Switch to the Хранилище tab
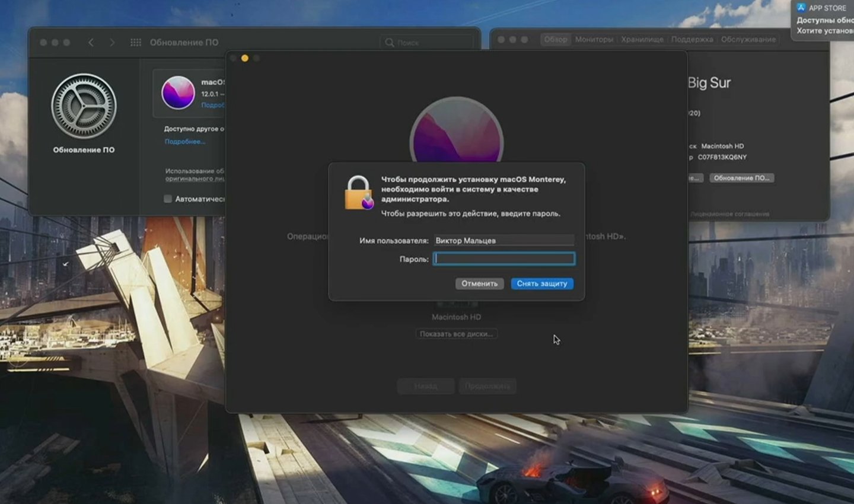The width and height of the screenshot is (854, 504). (642, 39)
